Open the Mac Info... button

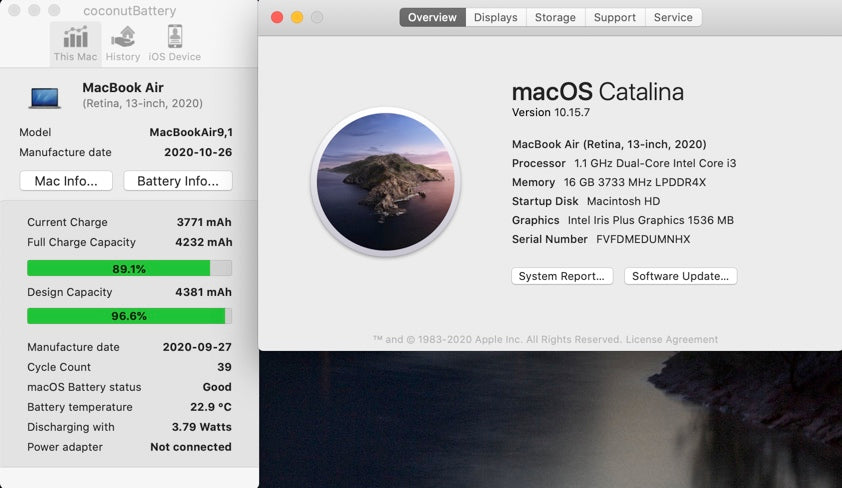pyautogui.click(x=66, y=181)
